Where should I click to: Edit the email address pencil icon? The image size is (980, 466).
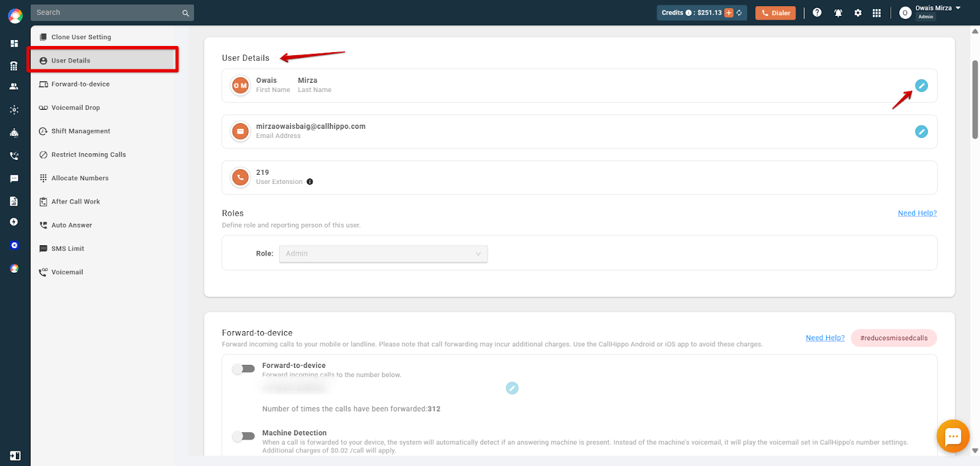(921, 131)
